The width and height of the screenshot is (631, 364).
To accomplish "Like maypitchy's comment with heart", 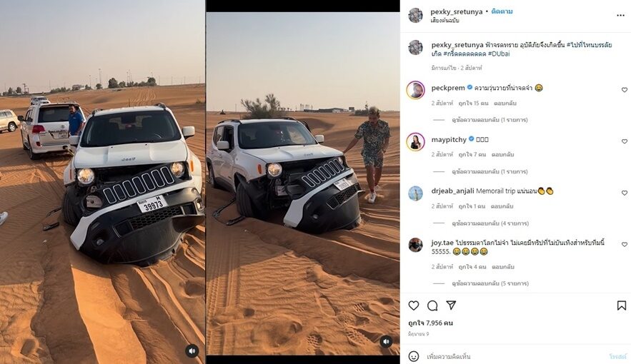I will coord(624,141).
